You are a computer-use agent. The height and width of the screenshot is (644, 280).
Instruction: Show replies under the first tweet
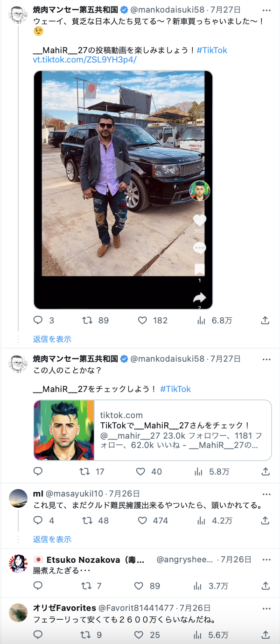coord(52,339)
